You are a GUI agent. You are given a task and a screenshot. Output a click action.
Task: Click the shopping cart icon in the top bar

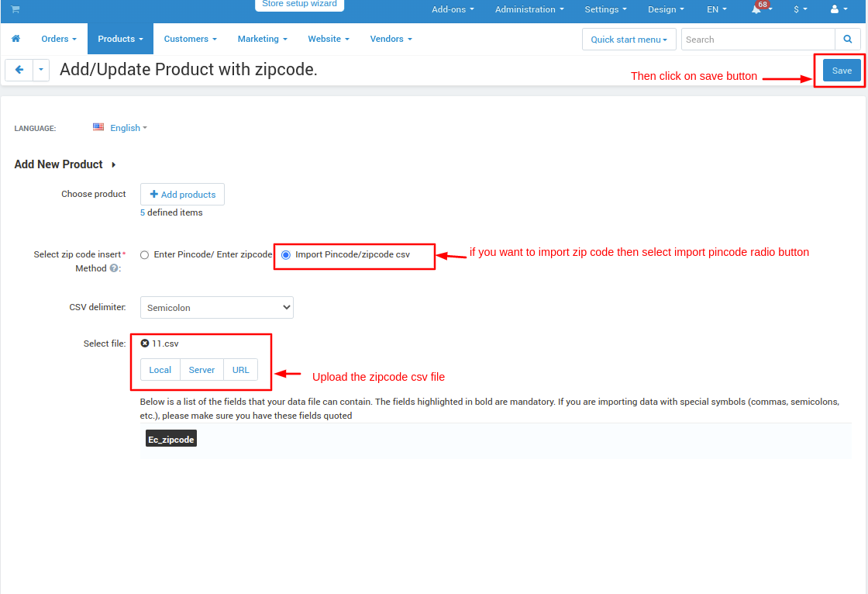click(15, 9)
